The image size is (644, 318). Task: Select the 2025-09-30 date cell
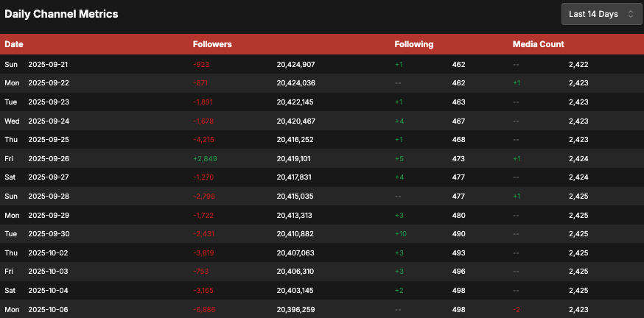coord(48,234)
